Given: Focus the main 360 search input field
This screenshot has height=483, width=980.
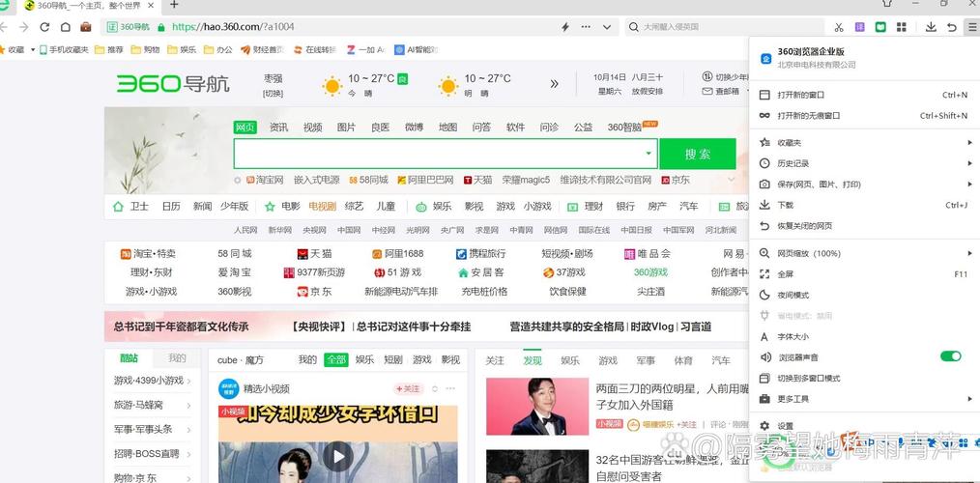Looking at the screenshot, I should click(x=438, y=154).
